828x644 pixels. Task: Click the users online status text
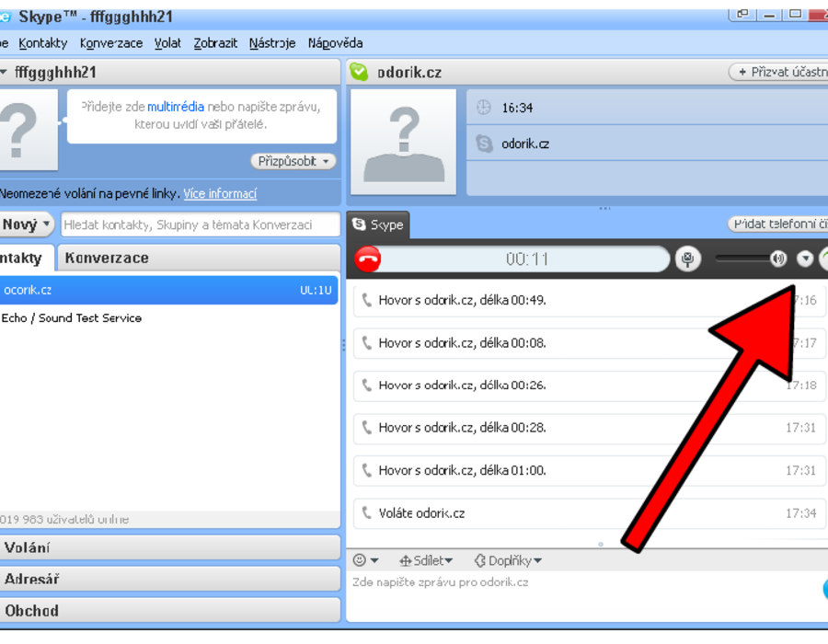[64, 520]
